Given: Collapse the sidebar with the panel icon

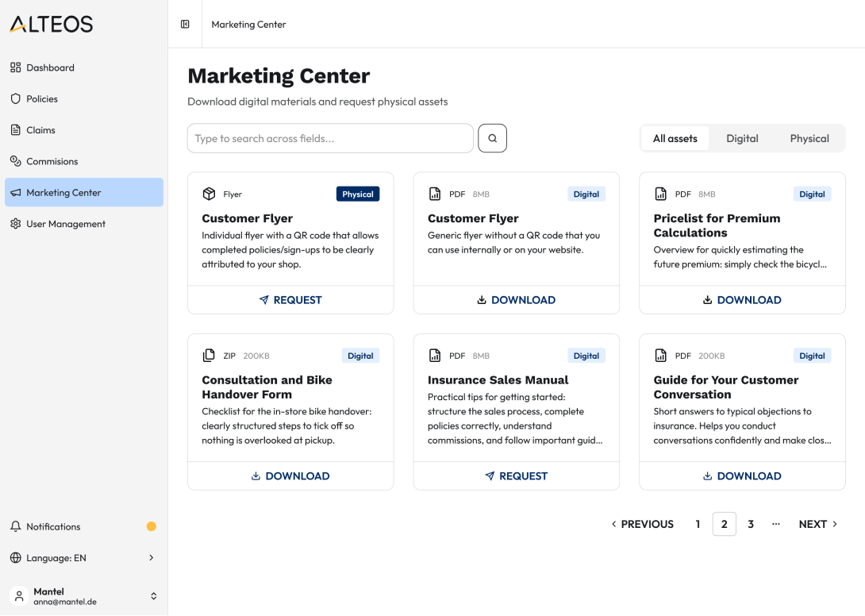Looking at the screenshot, I should tap(185, 25).
